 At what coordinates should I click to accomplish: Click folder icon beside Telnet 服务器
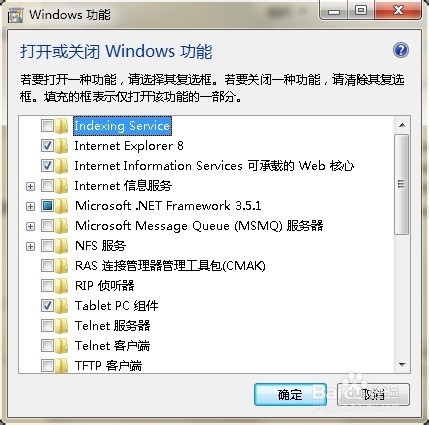[x=62, y=326]
